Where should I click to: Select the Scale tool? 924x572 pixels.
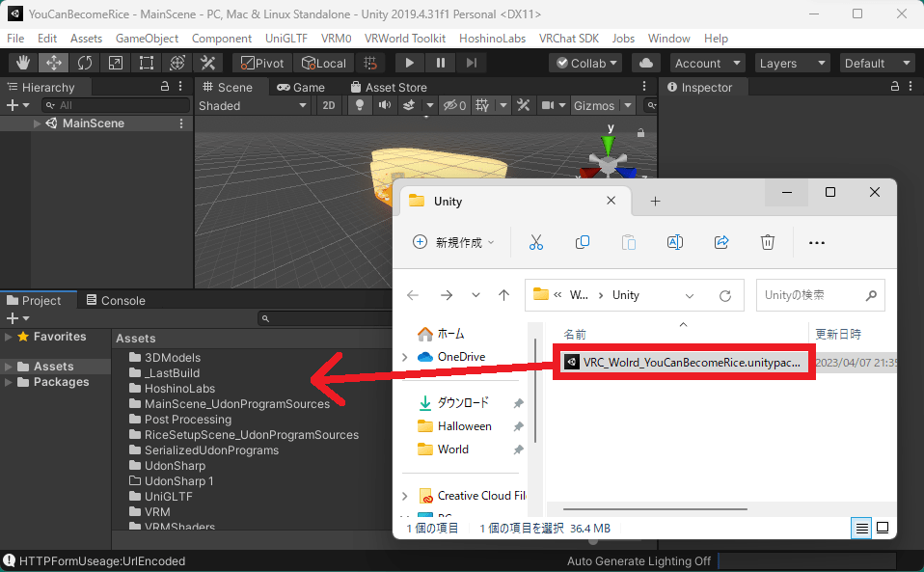[x=116, y=63]
